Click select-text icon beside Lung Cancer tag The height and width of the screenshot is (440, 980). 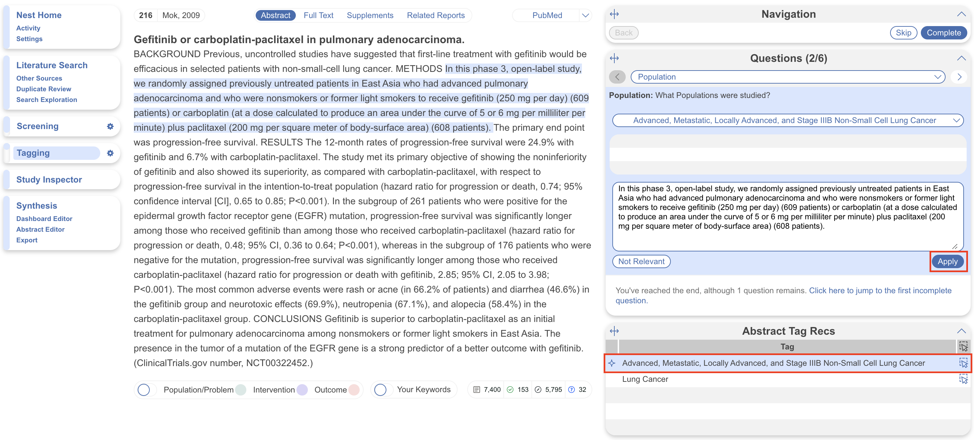[x=963, y=379]
